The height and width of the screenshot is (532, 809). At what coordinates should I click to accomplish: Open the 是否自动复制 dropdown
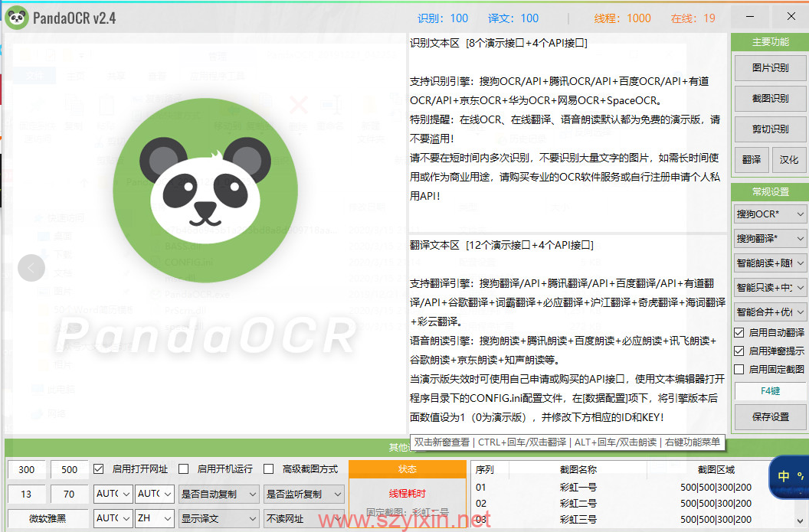pos(218,494)
